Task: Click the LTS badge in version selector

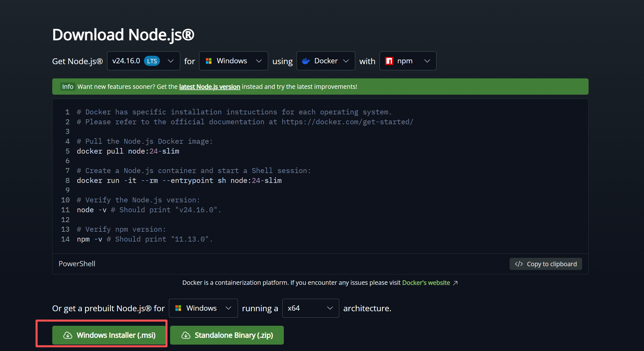Action: click(x=152, y=61)
